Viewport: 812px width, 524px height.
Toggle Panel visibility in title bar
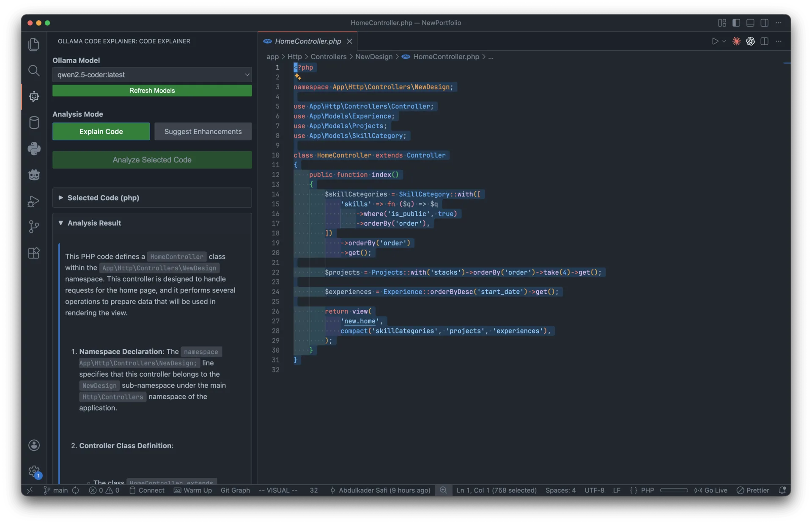[x=750, y=23]
